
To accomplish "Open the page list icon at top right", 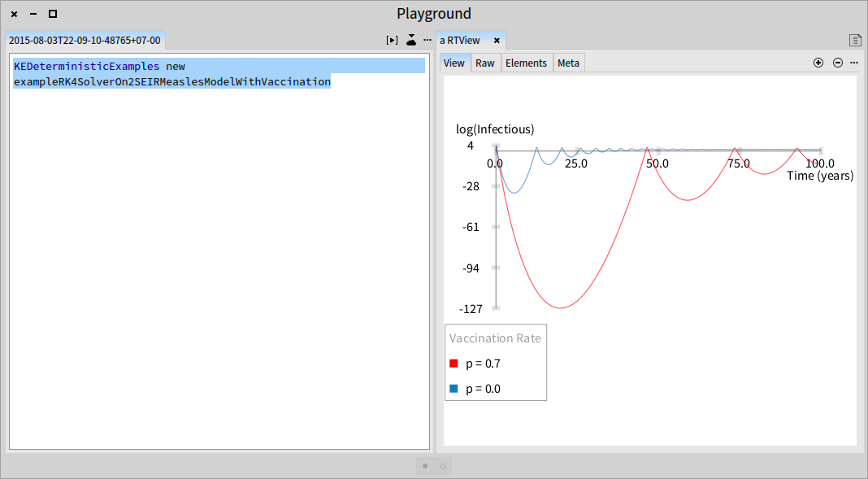I will tap(855, 40).
